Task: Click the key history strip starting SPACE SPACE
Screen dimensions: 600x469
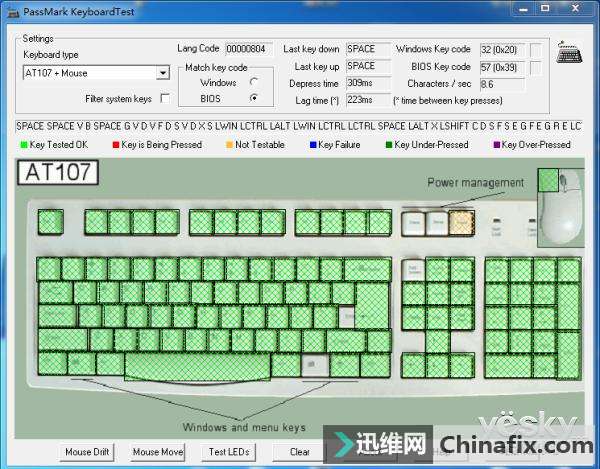Action: (x=299, y=126)
